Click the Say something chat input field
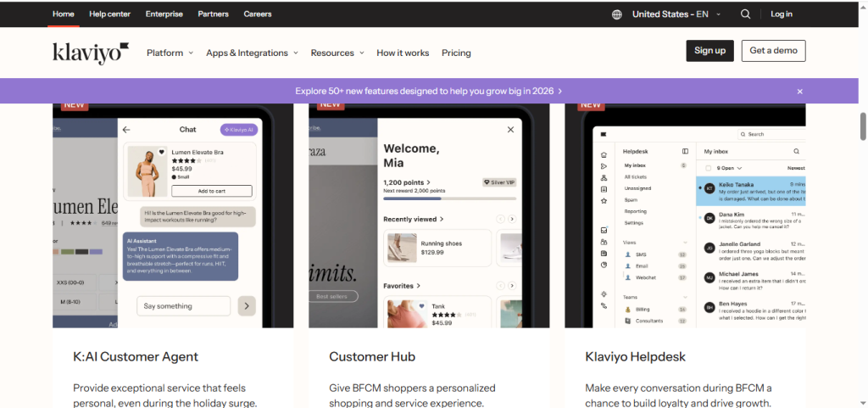The height and width of the screenshot is (408, 868). coord(184,306)
